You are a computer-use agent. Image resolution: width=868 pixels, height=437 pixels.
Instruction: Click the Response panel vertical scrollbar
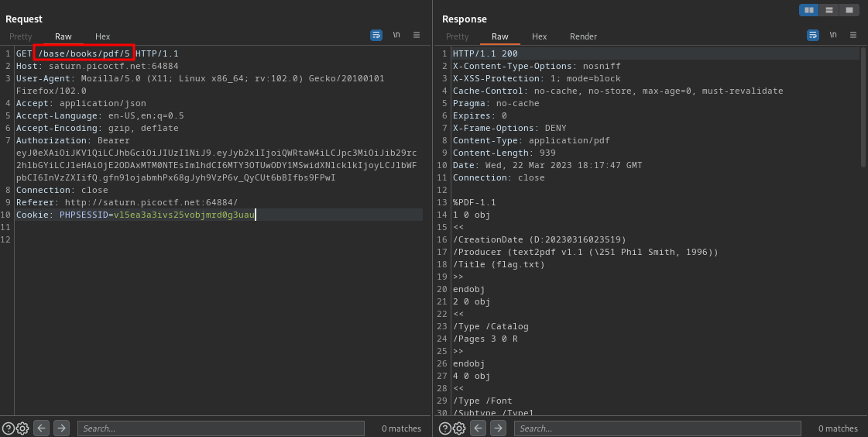point(863,106)
